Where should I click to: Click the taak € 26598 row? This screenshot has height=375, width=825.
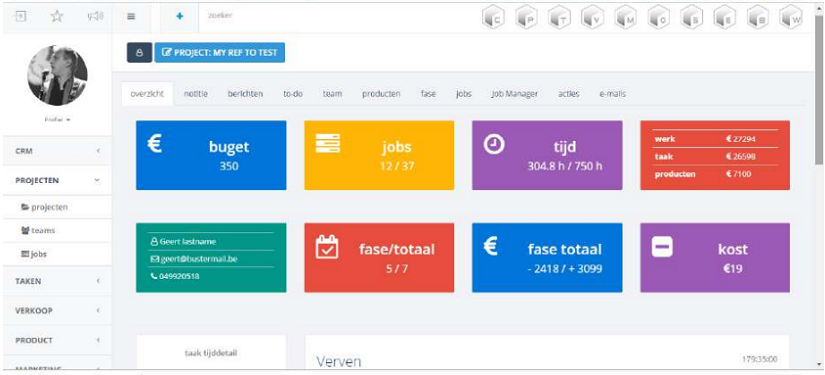pyautogui.click(x=715, y=157)
